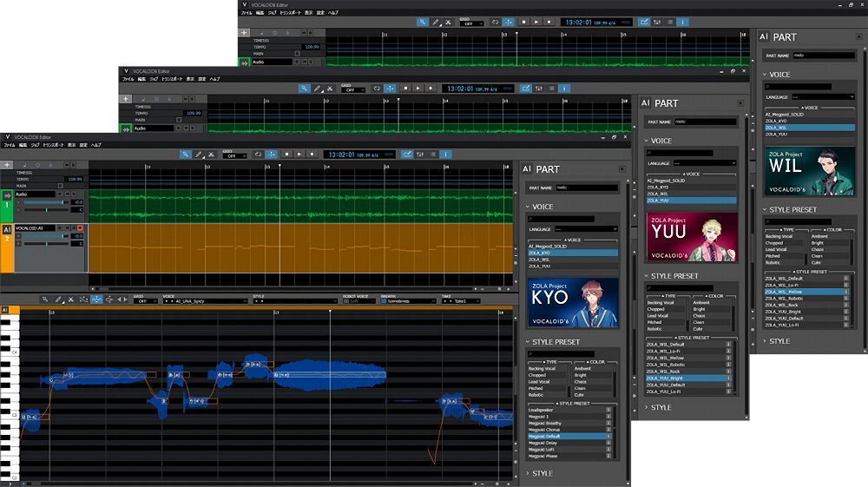The height and width of the screenshot is (487, 868).
Task: Toggle the BREATH checkbox in piano roll toolbar
Action: tap(385, 301)
